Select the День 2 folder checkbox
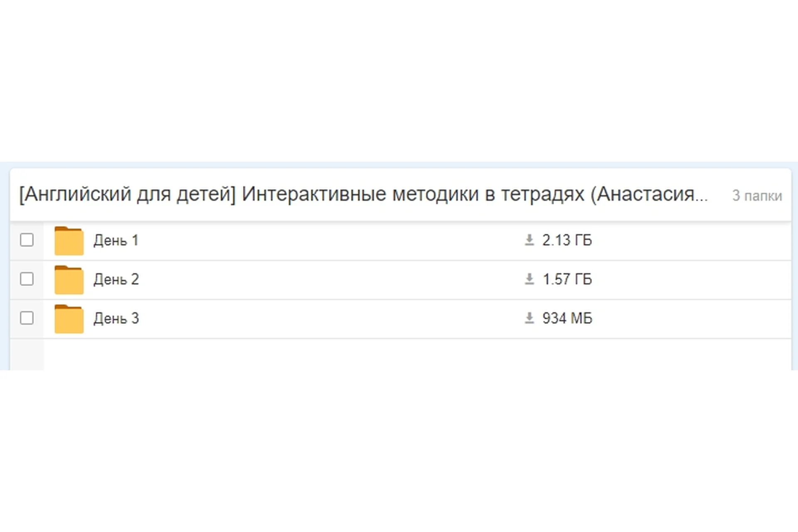798x532 pixels. pos(27,279)
